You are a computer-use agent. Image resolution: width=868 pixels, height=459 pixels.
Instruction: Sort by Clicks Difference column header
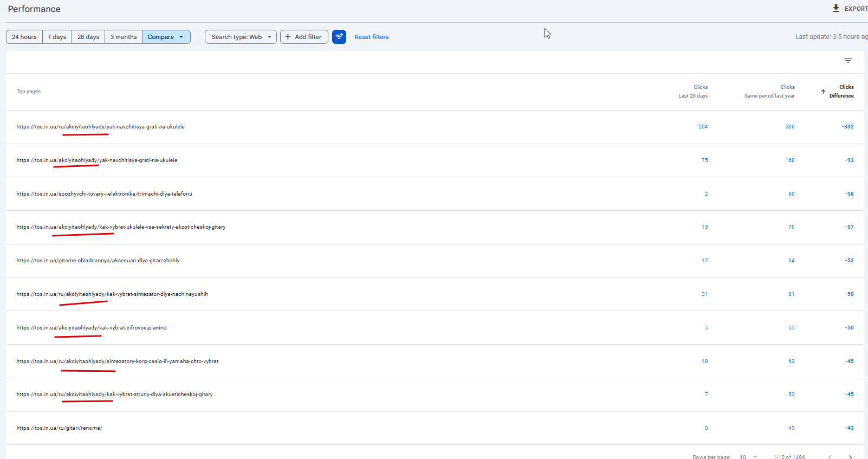(841, 91)
